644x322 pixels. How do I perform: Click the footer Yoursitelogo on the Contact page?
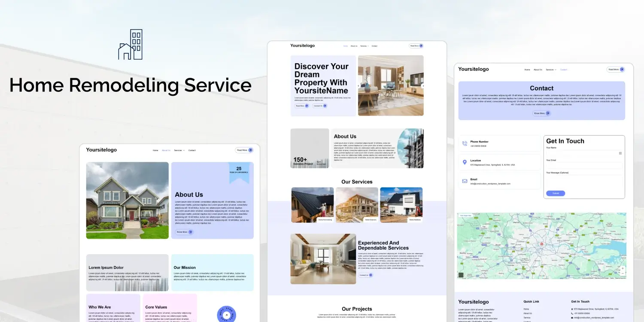[x=474, y=302]
